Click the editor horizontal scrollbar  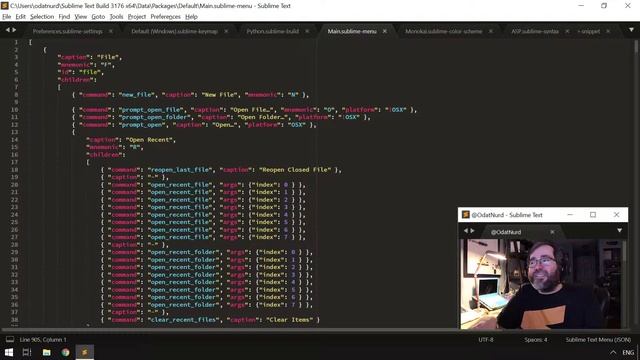[x=318, y=329]
